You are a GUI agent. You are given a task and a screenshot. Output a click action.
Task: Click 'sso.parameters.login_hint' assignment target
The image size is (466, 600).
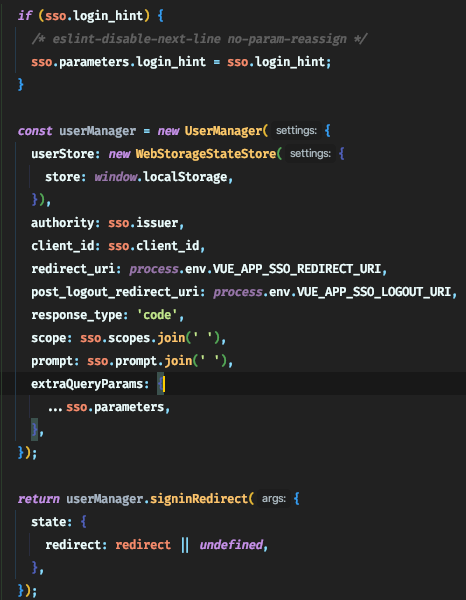[x=119, y=62]
